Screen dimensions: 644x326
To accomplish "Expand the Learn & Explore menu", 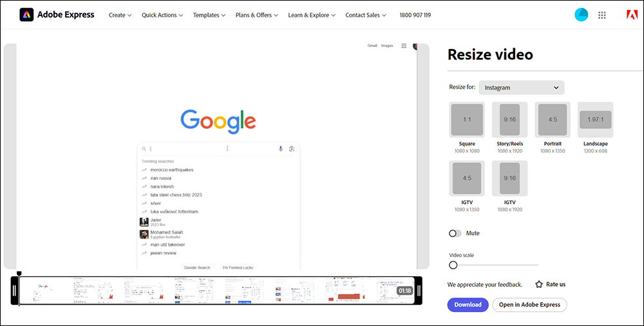I will tap(312, 15).
